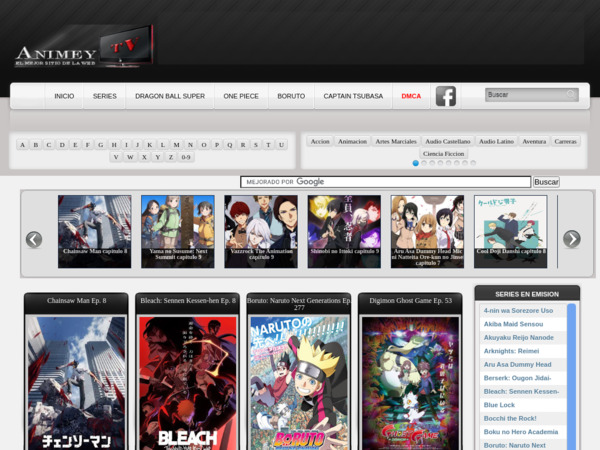The width and height of the screenshot is (600, 450).
Task: Select the Carreras genre tag
Action: tap(566, 141)
